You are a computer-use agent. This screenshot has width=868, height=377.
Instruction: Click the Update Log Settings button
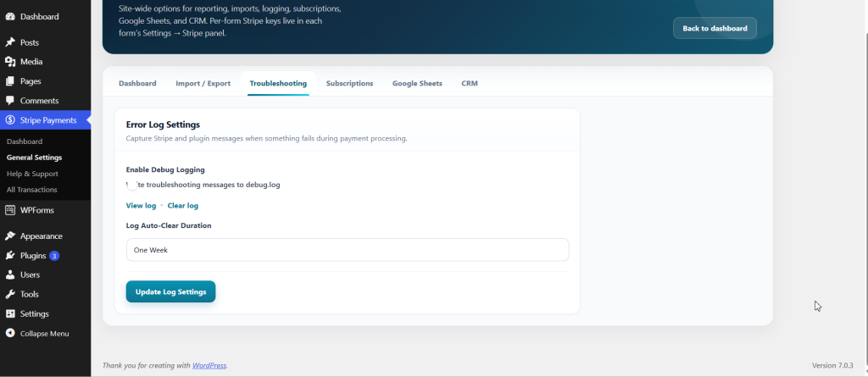170,291
